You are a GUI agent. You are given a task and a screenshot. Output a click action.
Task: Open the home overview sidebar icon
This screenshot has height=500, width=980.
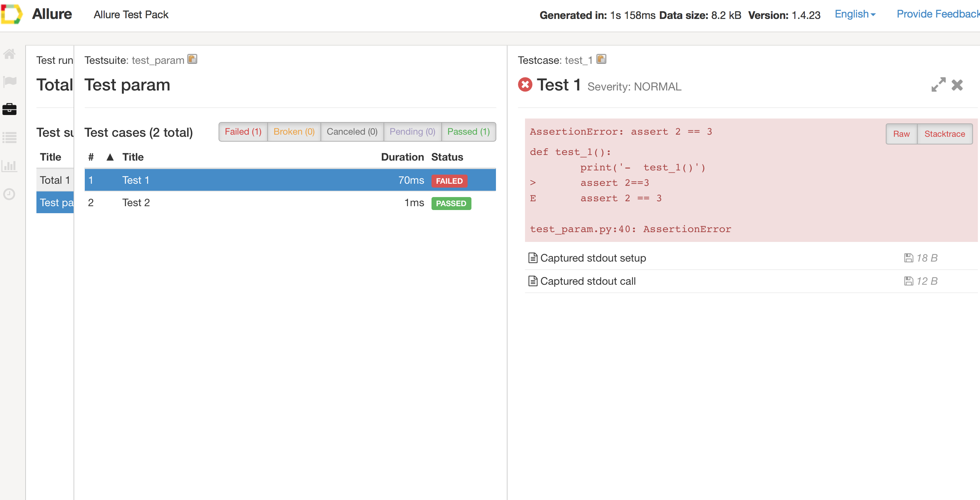9,54
